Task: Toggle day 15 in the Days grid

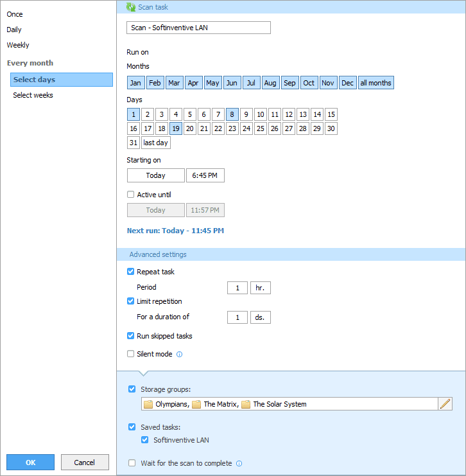Action: tap(331, 114)
